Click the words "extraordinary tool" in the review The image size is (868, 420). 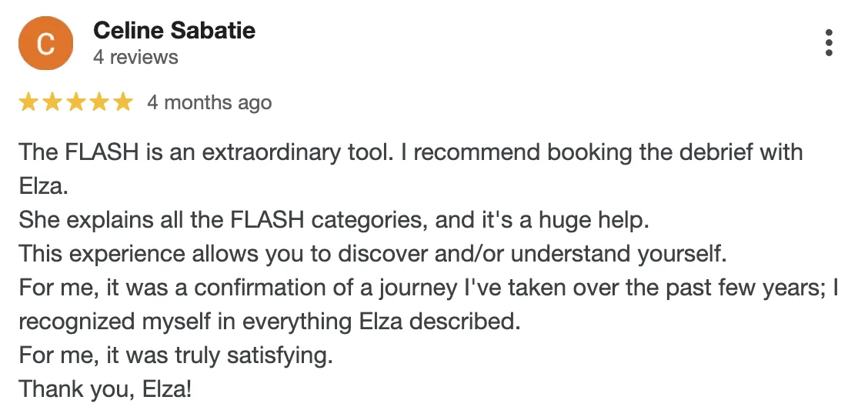[x=298, y=153]
